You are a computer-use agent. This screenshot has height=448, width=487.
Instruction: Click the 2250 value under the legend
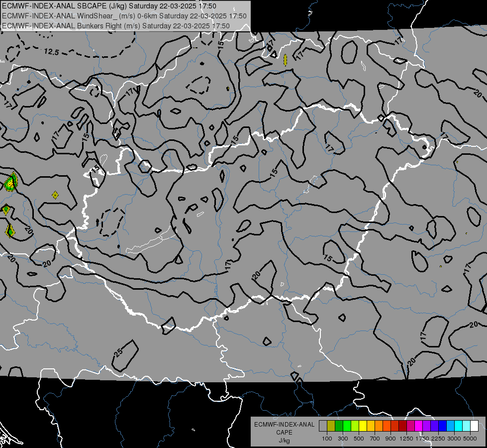pos(438,439)
